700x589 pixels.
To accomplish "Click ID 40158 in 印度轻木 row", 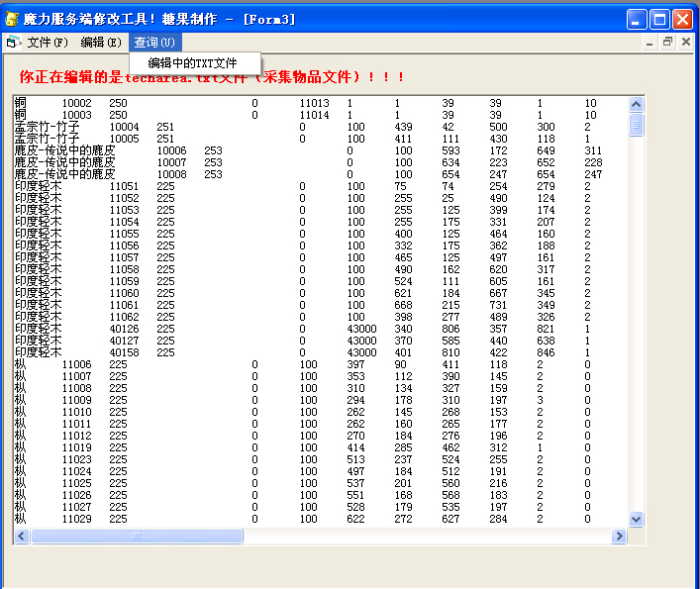I will (124, 353).
